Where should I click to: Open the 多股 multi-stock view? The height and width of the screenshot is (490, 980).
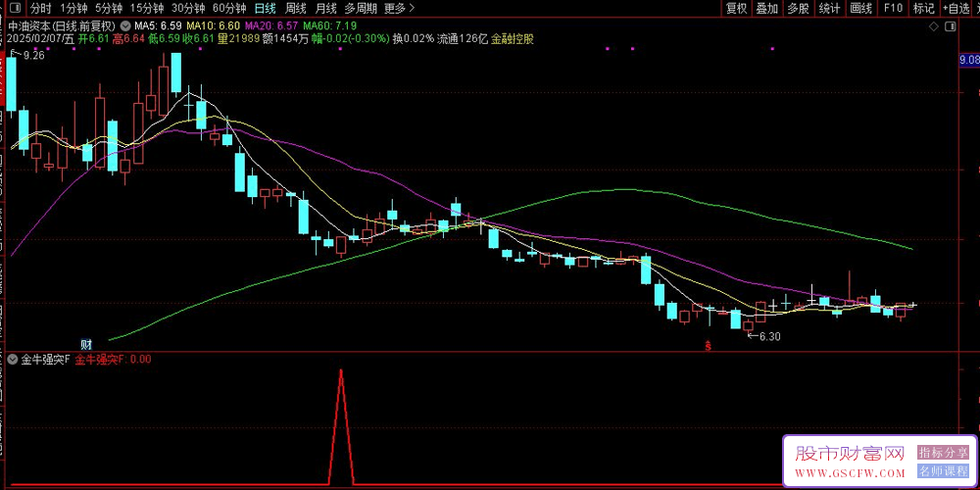[x=798, y=8]
